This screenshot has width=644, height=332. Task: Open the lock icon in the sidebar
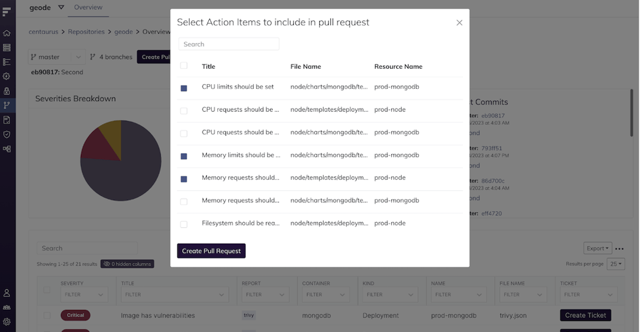coord(7,91)
